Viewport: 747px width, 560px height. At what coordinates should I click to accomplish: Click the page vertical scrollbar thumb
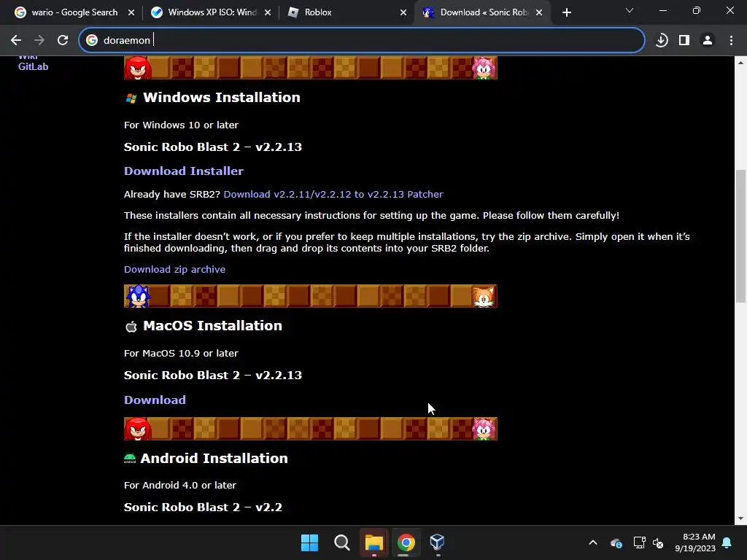coord(740,236)
